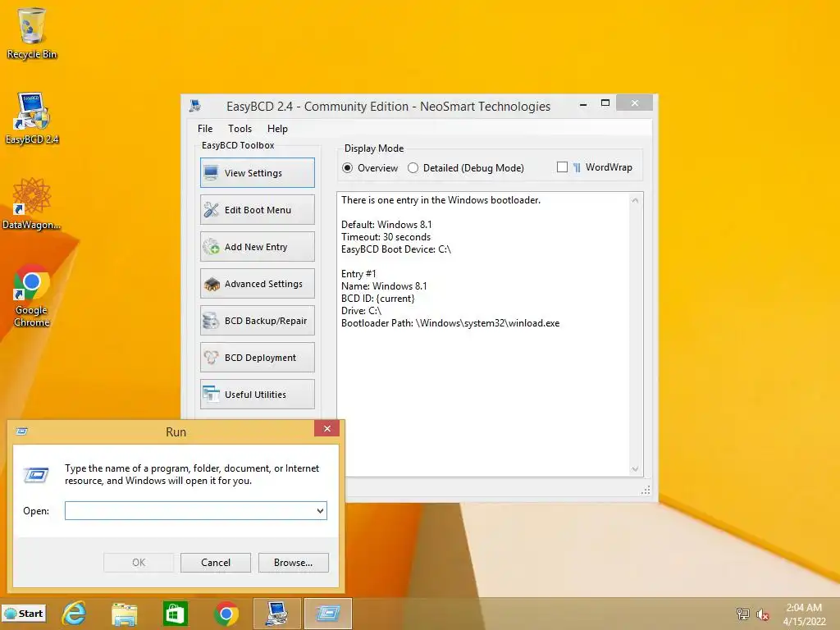Click the 'EasyBCD Boot Device: C:\' line
Screen dimensions: 840x630
[x=396, y=249]
